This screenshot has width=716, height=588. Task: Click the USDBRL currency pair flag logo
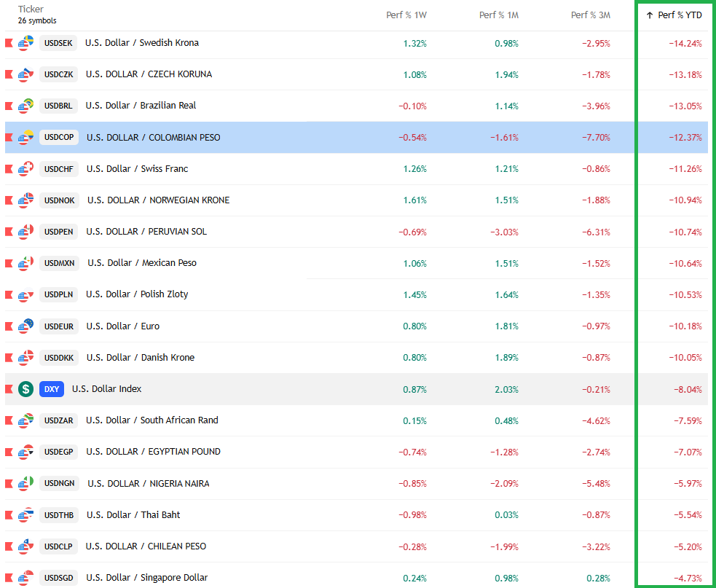(x=26, y=106)
